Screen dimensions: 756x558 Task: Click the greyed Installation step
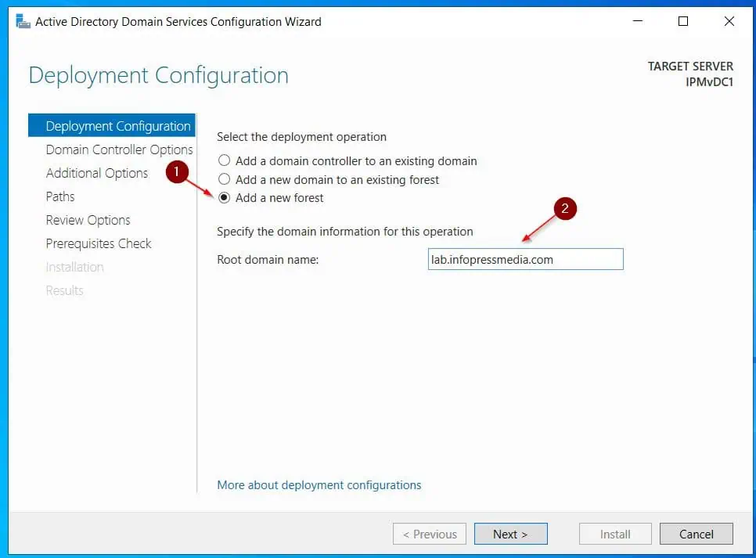click(74, 267)
